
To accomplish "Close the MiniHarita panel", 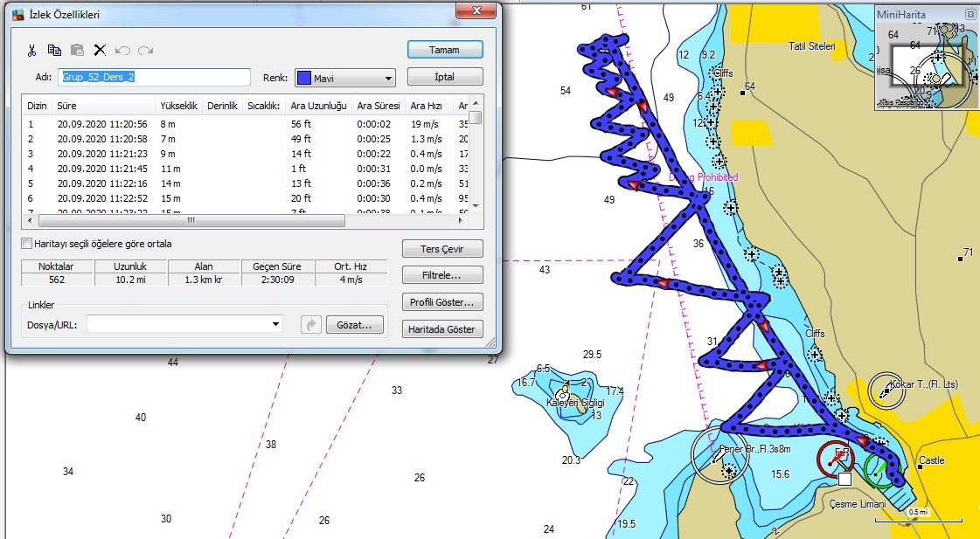I will pos(970,14).
